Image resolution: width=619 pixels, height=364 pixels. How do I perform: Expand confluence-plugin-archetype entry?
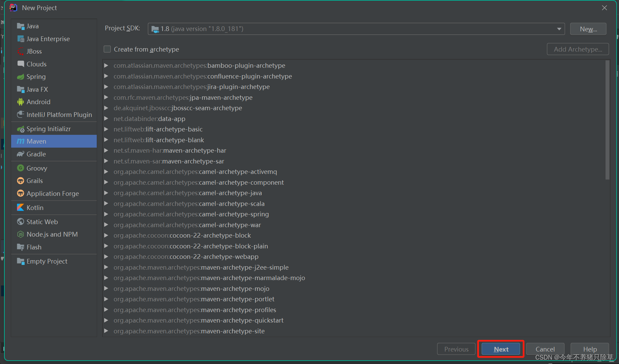pos(106,76)
